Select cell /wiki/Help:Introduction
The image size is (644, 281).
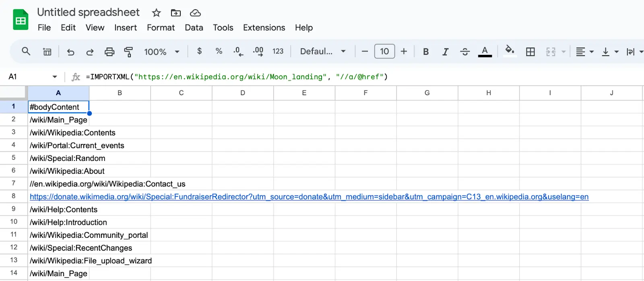[x=58, y=222]
